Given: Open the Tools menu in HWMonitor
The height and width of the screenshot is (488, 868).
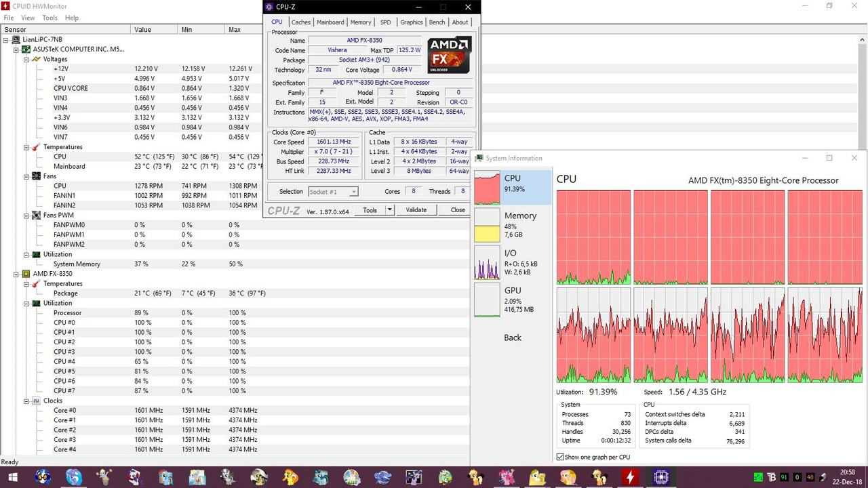Looking at the screenshot, I should (x=50, y=18).
